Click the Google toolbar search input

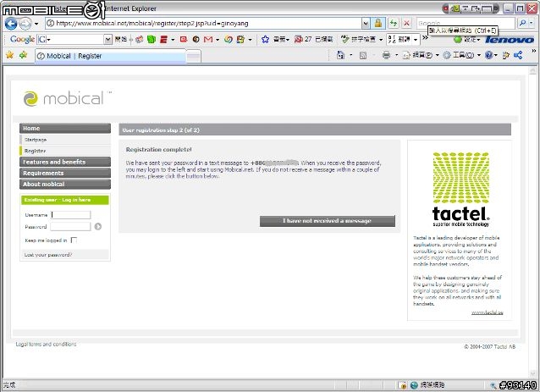tap(70, 39)
